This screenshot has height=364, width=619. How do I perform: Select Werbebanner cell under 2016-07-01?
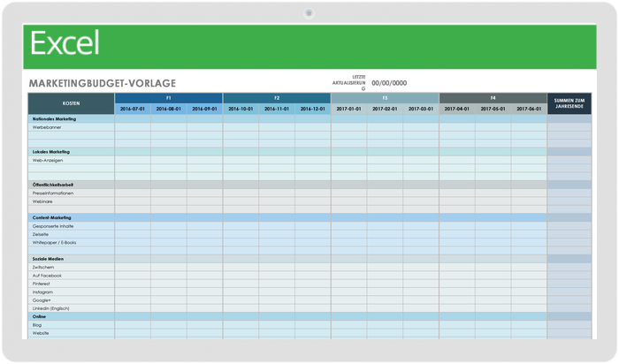pos(133,127)
